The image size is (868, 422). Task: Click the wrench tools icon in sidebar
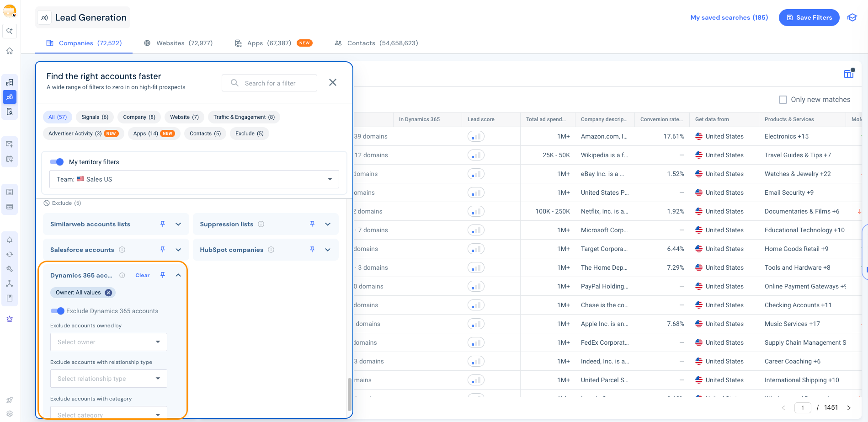coord(10,269)
